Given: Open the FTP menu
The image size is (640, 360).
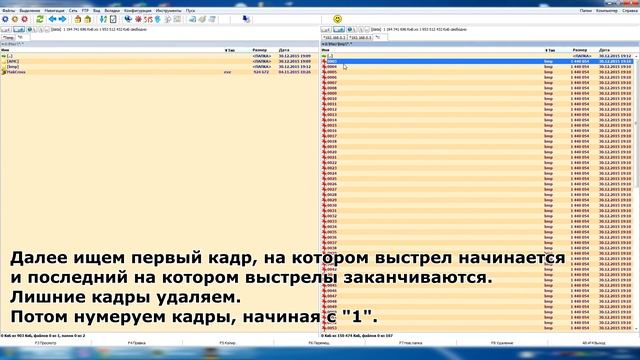Looking at the screenshot, I should (x=85, y=11).
